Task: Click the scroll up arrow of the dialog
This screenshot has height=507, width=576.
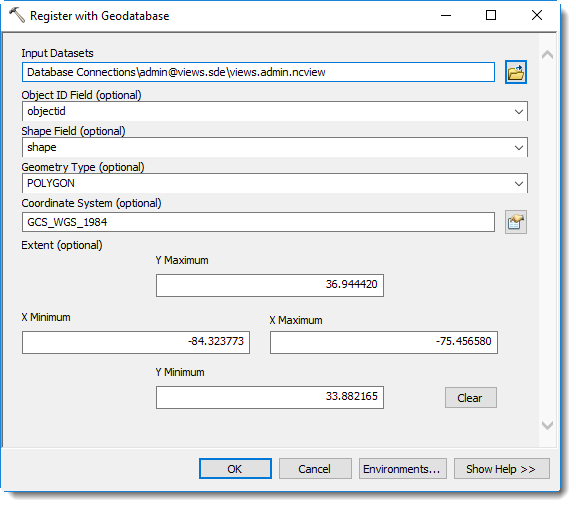Action: (547, 55)
